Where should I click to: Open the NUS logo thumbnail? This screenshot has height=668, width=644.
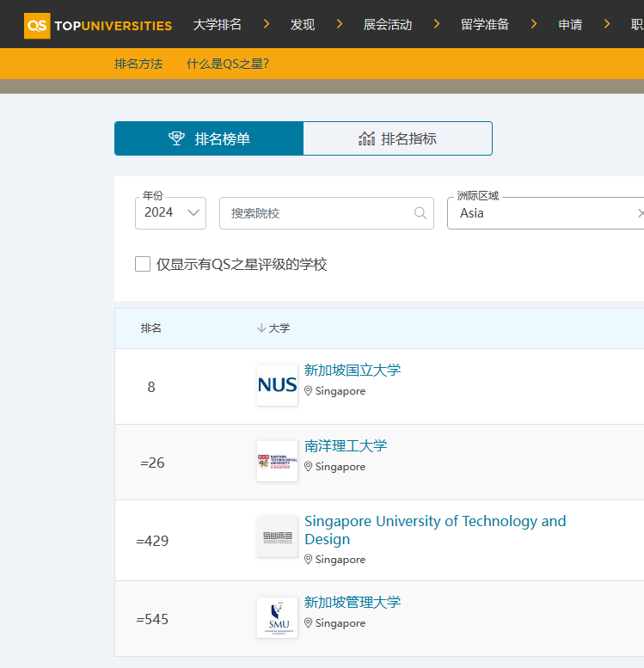click(277, 385)
